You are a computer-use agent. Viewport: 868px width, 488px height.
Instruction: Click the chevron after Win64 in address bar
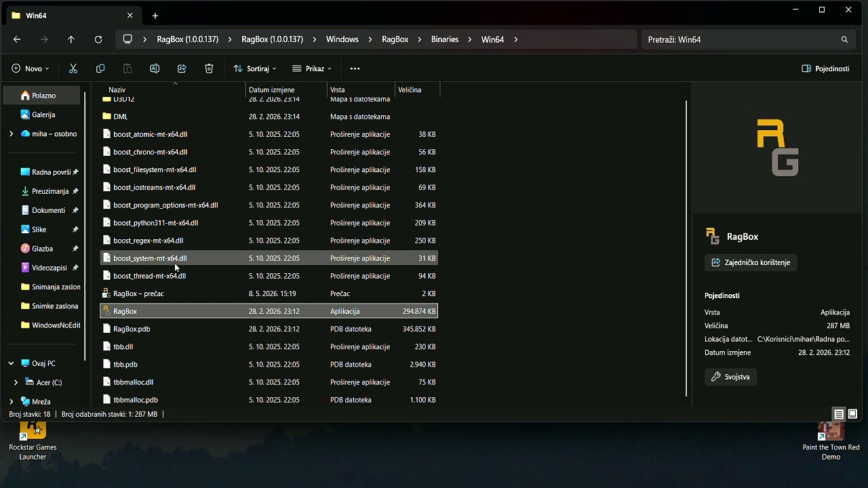[x=516, y=39]
